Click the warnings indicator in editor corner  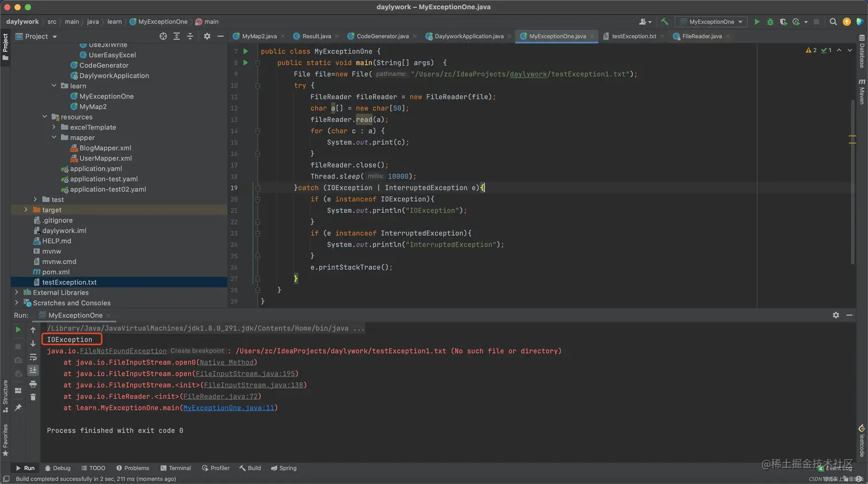click(811, 51)
